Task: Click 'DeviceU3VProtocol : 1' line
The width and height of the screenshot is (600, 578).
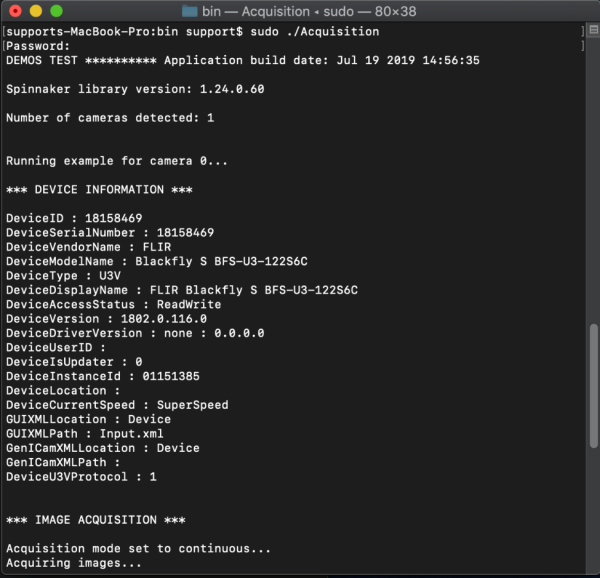Action: pyautogui.click(x=81, y=477)
